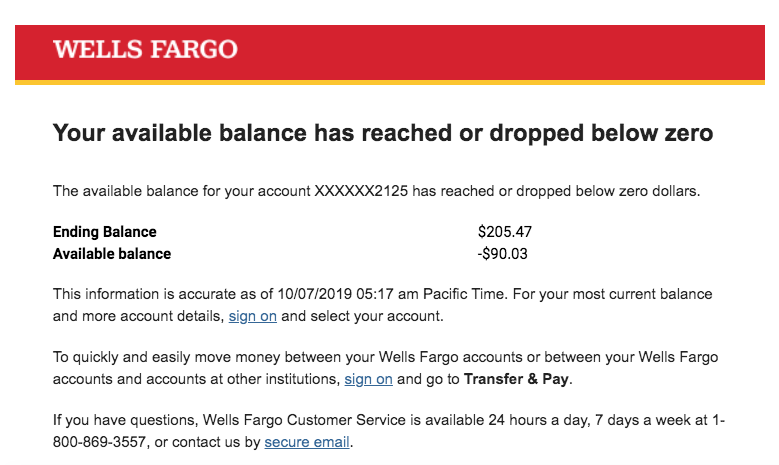The width and height of the screenshot is (779, 465).
Task: Click the 'Ending Balance' label
Action: click(104, 232)
